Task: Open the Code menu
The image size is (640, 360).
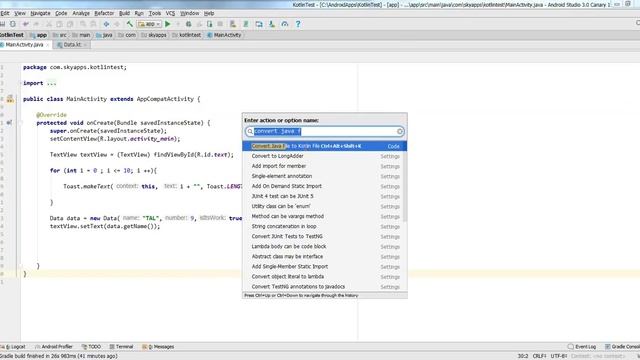Action: point(61,13)
